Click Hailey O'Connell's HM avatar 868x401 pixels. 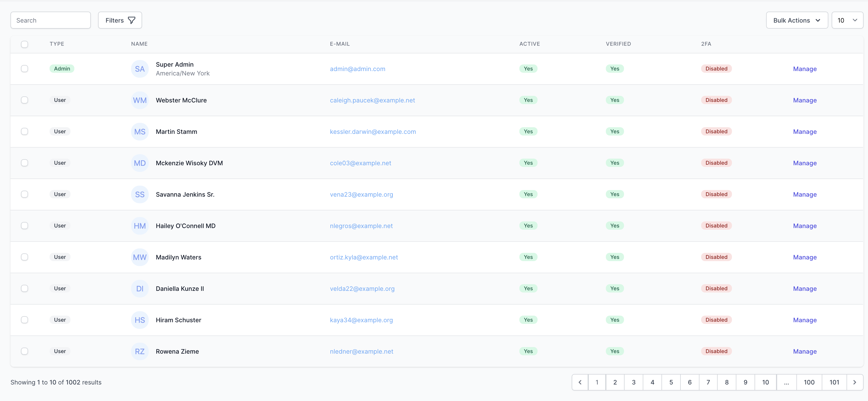click(x=140, y=226)
